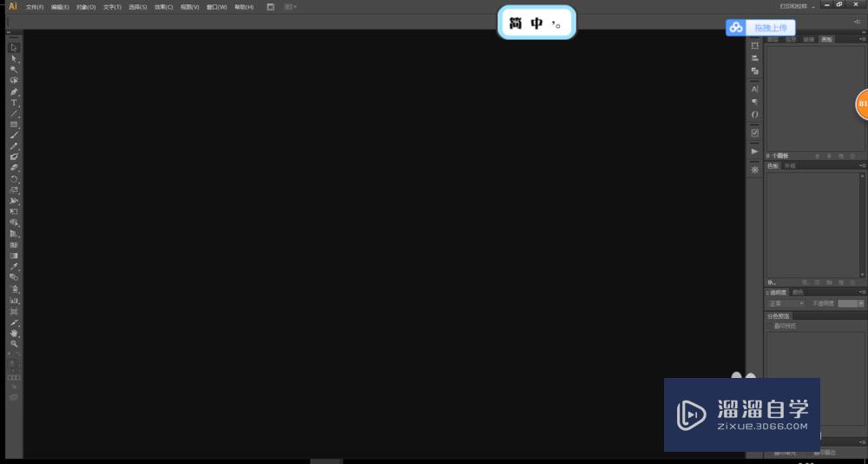Select the Direct Selection tool
This screenshot has height=464, width=868.
(x=15, y=59)
